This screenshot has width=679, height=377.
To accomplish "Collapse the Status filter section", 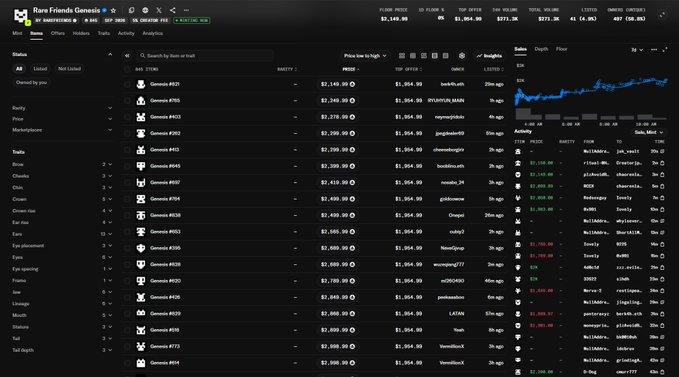I will pyautogui.click(x=110, y=55).
